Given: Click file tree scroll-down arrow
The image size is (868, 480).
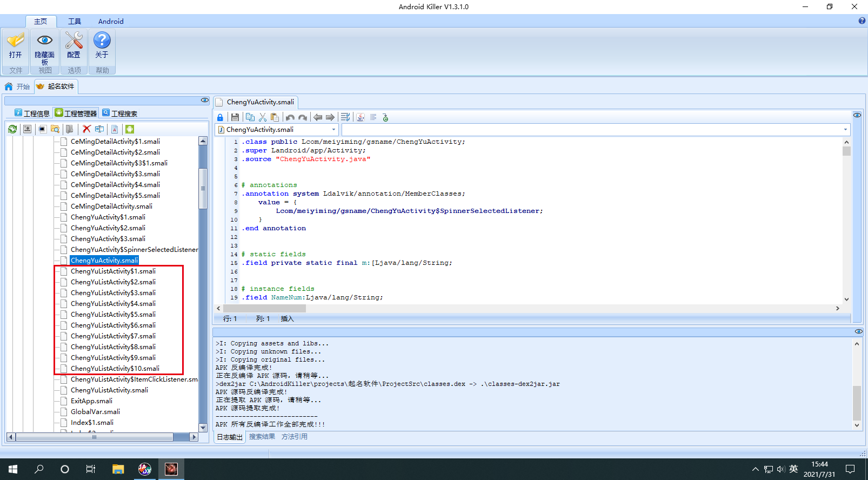Looking at the screenshot, I should (203, 428).
